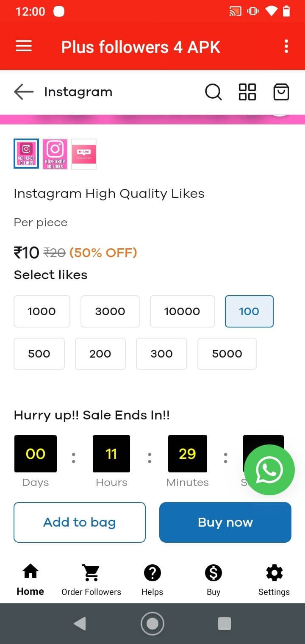Open the three-dot overflow menu
305x644 pixels.
pos(286,46)
